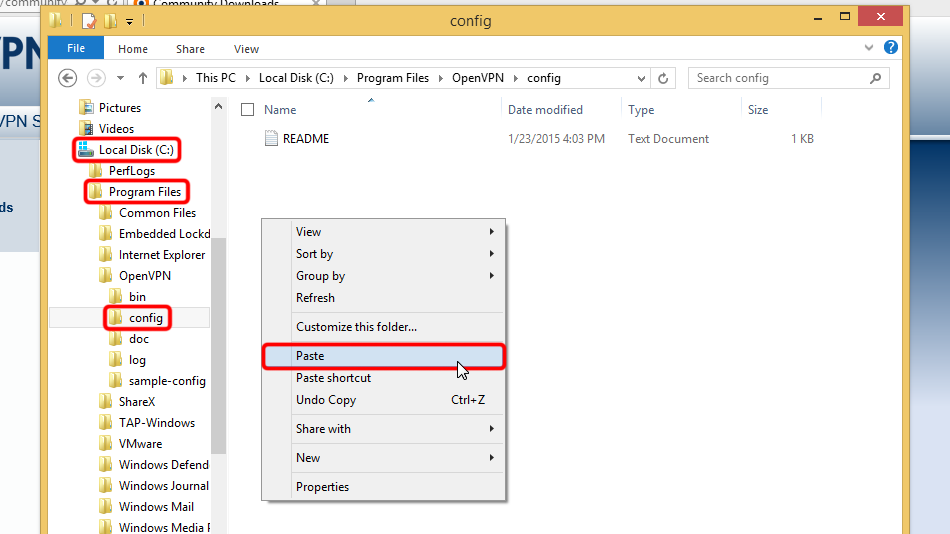Choose Paste from the context menu
The height and width of the screenshot is (534, 950).
point(310,356)
